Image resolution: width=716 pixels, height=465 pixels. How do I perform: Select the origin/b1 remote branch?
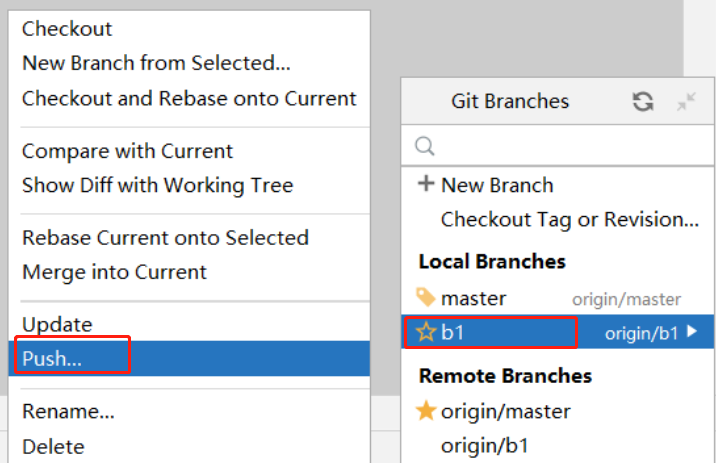tap(484, 446)
